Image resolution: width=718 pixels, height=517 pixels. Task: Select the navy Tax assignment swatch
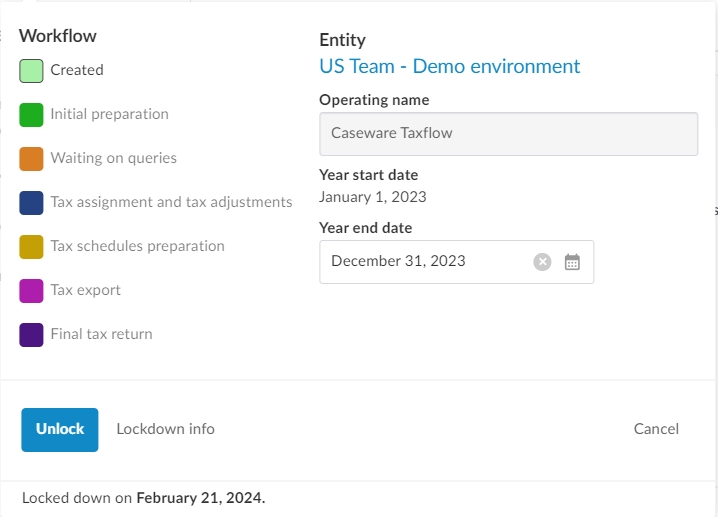coord(31,202)
